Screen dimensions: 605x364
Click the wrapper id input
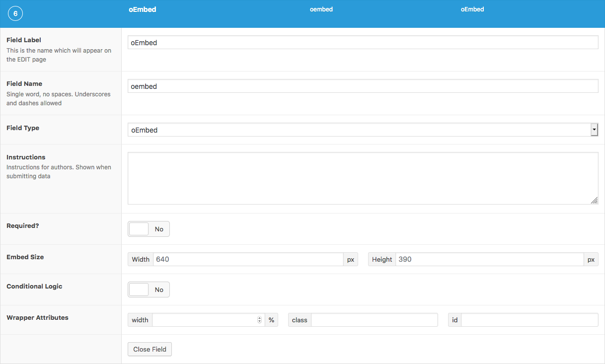coord(529,320)
